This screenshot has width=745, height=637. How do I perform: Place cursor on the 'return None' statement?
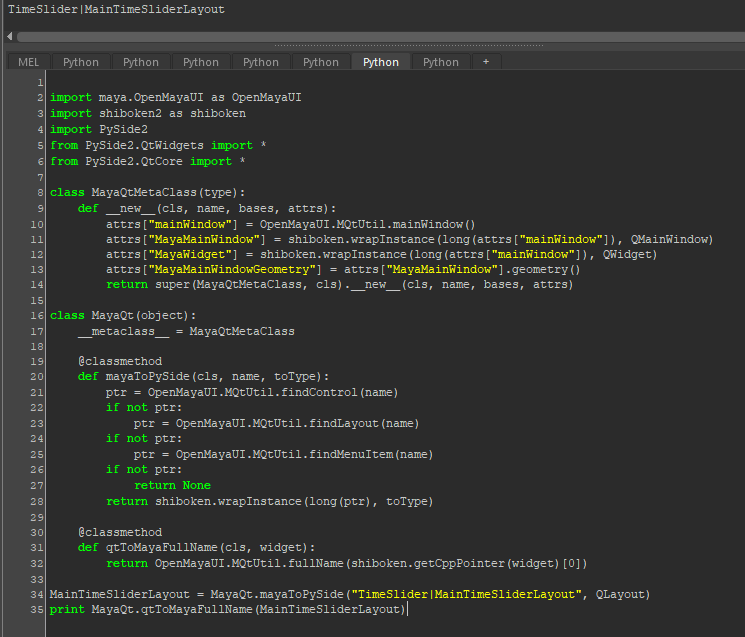(172, 485)
